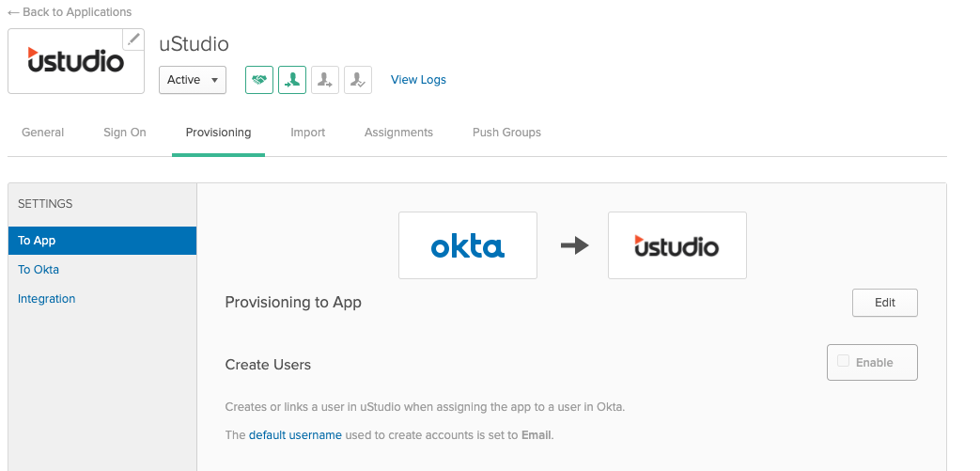Click Edit button for Provisioning to App
This screenshot has width=980, height=471.
(x=885, y=303)
